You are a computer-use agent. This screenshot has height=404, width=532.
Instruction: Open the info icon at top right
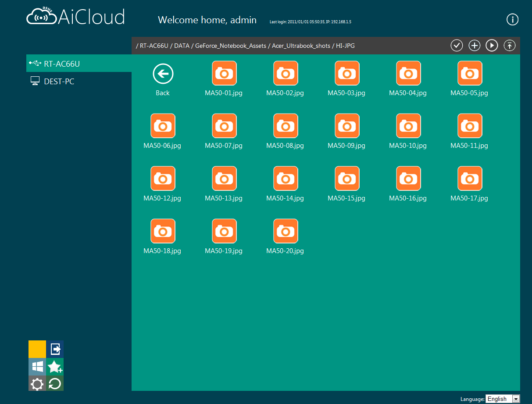(512, 19)
